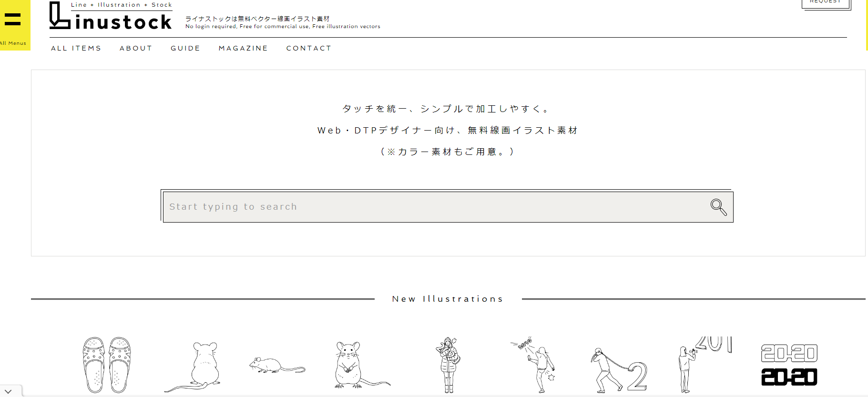This screenshot has width=868, height=397.
Task: Open the sandals illustration thumbnail
Action: (x=106, y=365)
